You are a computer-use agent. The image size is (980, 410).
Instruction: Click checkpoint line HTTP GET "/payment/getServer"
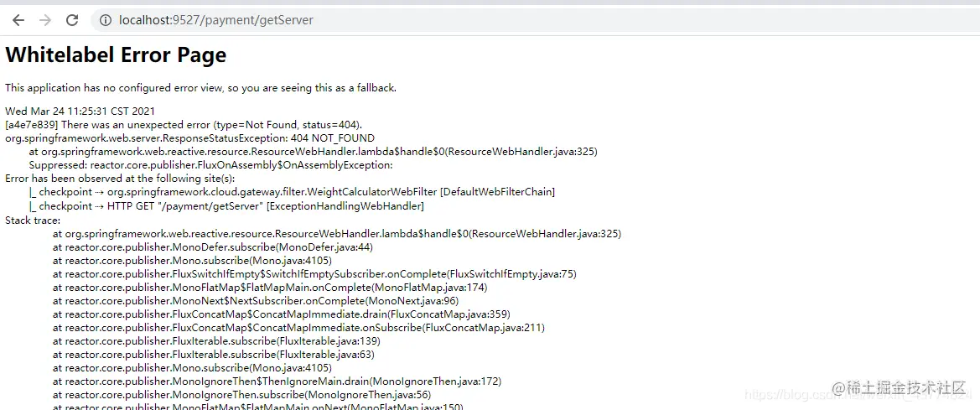(226, 205)
